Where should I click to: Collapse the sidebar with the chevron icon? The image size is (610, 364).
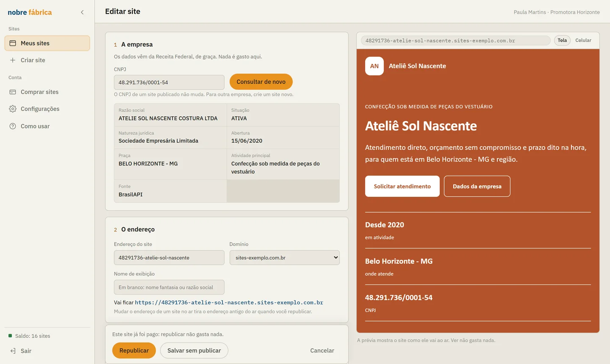tap(82, 12)
